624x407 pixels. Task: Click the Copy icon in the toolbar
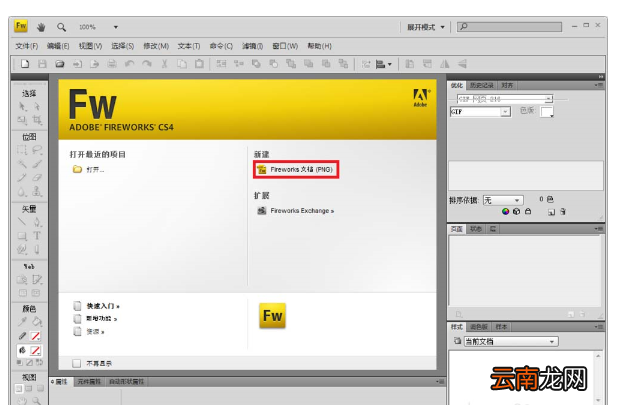182,64
